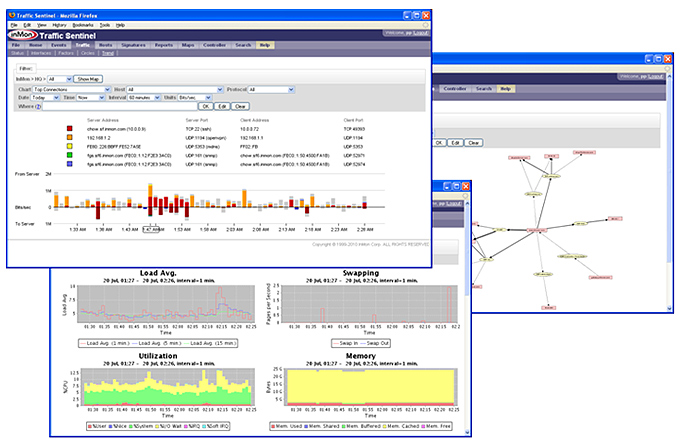Click the inMon logo in the header
The width and height of the screenshot is (680, 447).
point(22,35)
